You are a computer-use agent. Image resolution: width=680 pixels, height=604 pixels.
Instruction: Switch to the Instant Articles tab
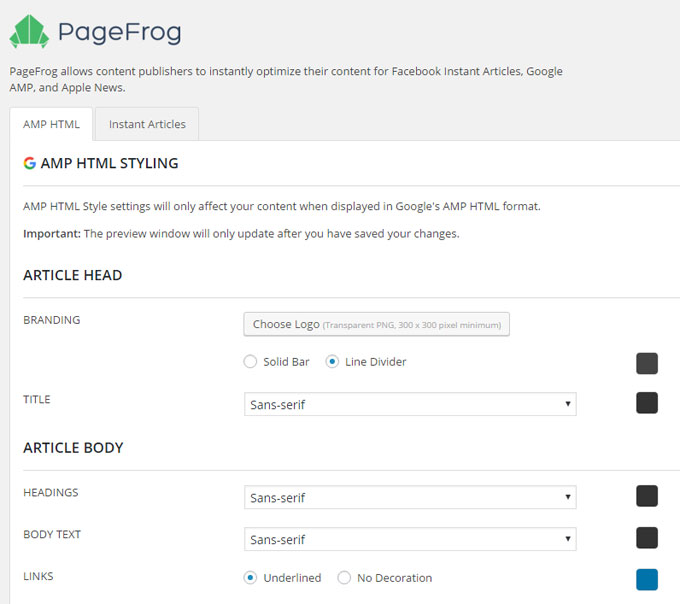147,124
